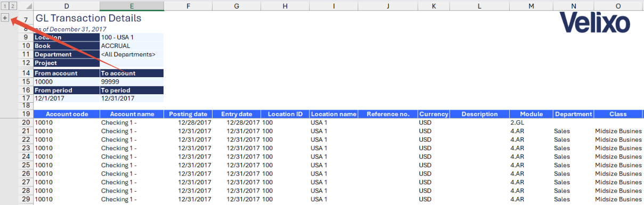Viewport: 644px width, 205px height.
Task: Click the Account code column heading
Action: 66,114
